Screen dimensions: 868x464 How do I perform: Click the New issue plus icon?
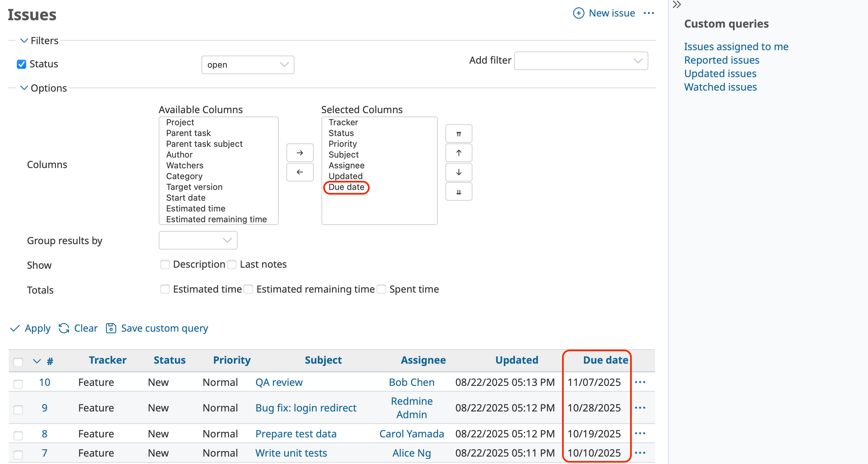click(x=579, y=13)
